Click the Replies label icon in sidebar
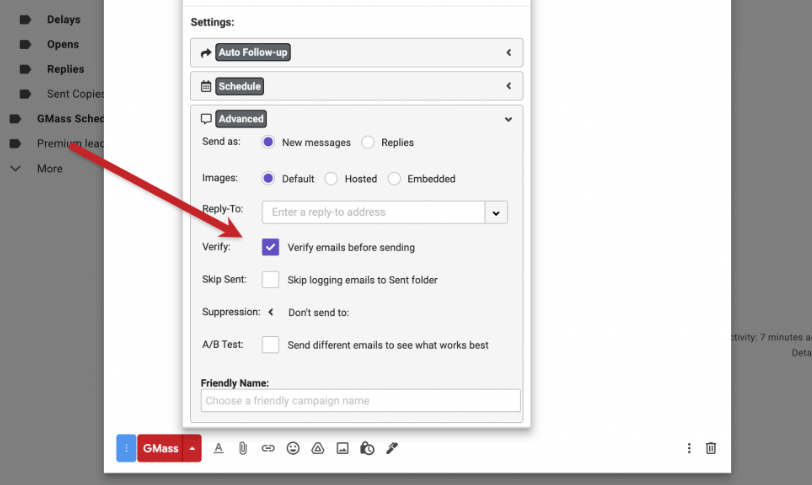Screen dimensions: 812x485 point(25,69)
